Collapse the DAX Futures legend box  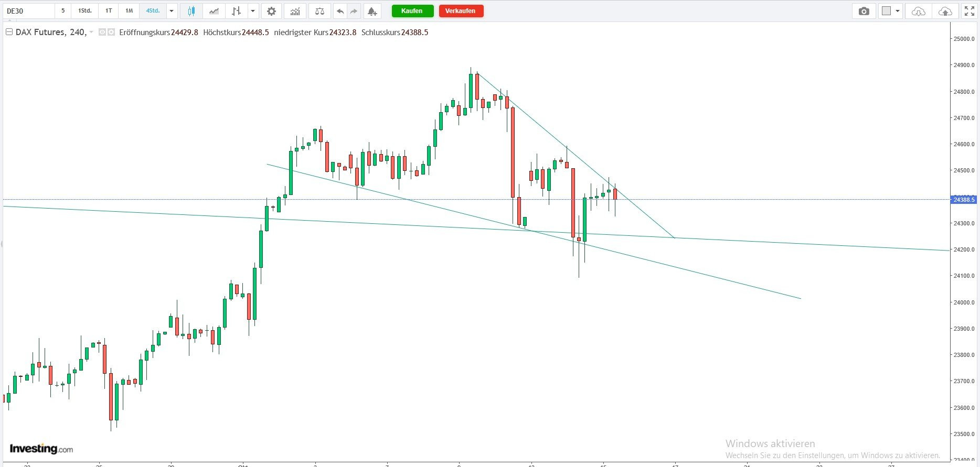[9, 32]
